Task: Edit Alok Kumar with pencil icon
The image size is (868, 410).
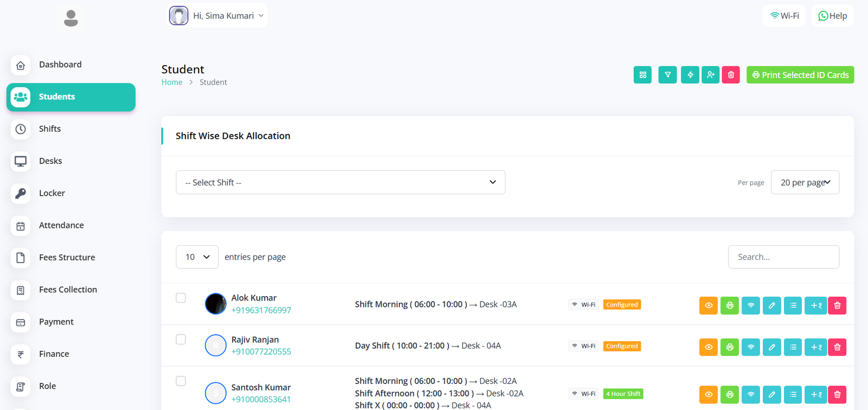Action: tap(771, 305)
